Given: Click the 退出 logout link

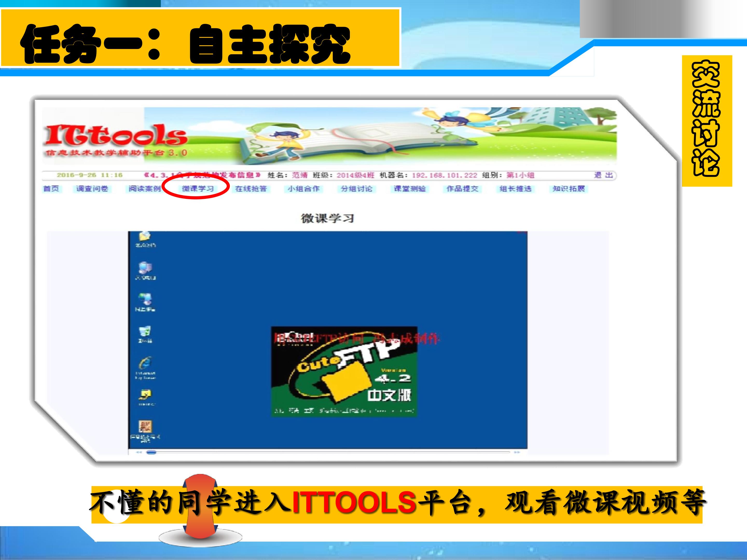Looking at the screenshot, I should pos(603,175).
